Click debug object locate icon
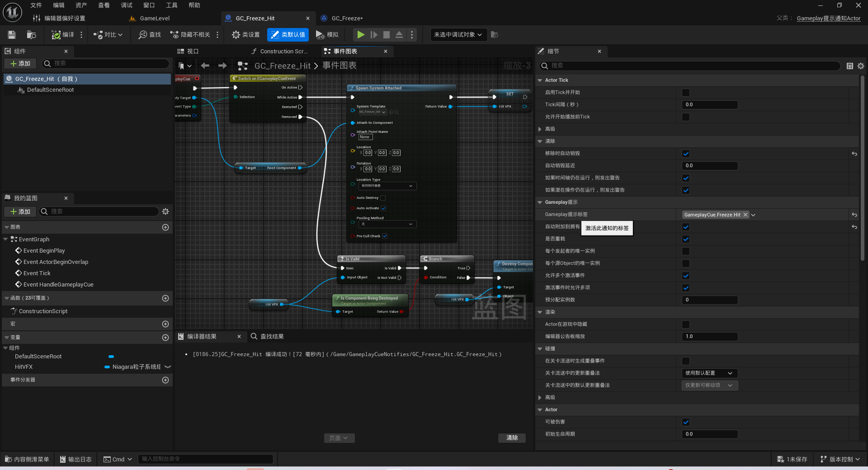868x470 pixels. tap(495, 35)
